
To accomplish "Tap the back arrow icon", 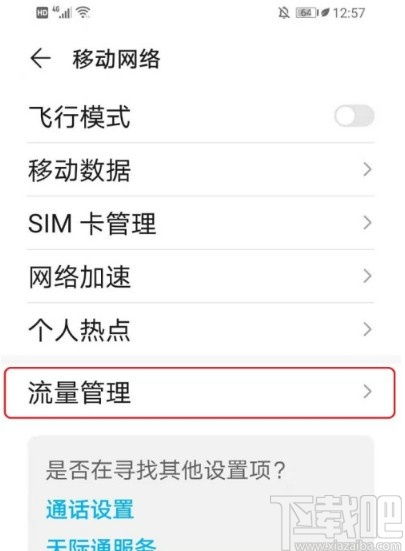I will (x=40, y=58).
